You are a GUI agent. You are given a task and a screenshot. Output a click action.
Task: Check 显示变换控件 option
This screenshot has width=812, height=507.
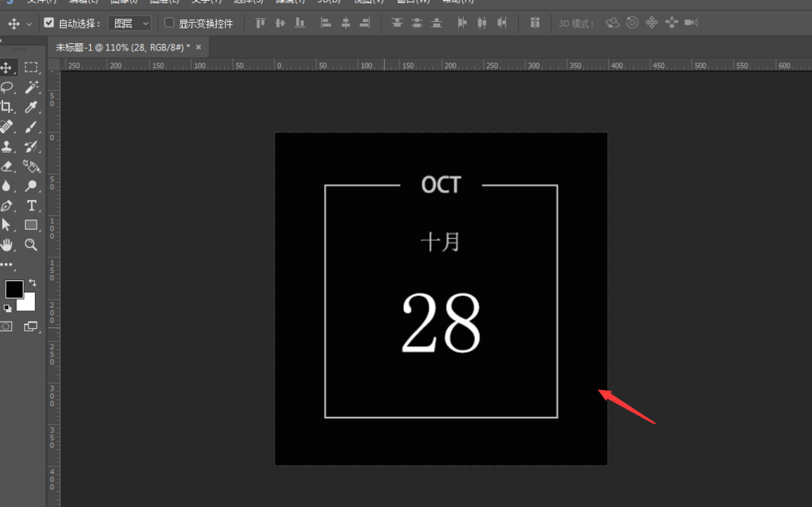[168, 23]
